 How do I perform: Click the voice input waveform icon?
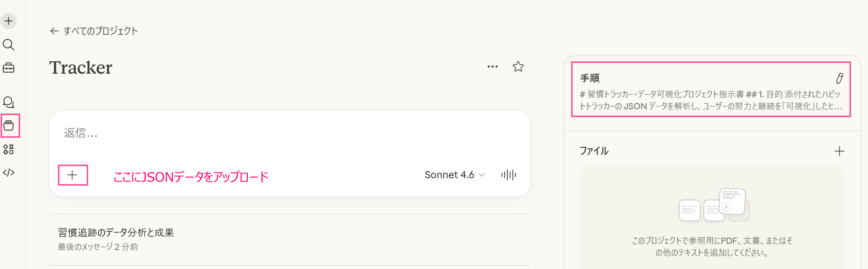tap(509, 175)
